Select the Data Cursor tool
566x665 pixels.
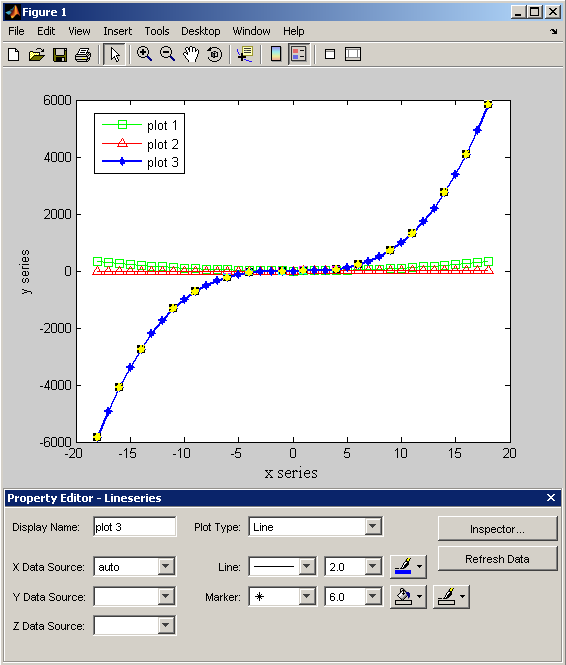pyautogui.click(x=245, y=54)
